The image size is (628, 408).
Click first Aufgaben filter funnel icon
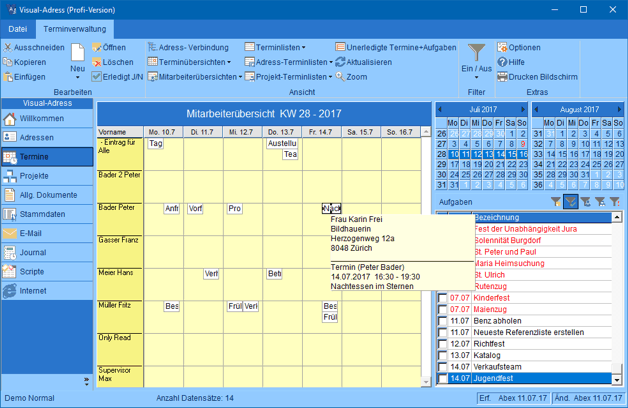556,202
